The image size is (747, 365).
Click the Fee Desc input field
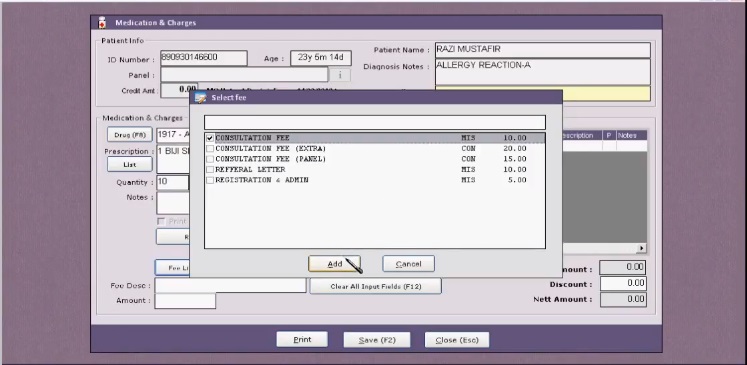[230, 285]
